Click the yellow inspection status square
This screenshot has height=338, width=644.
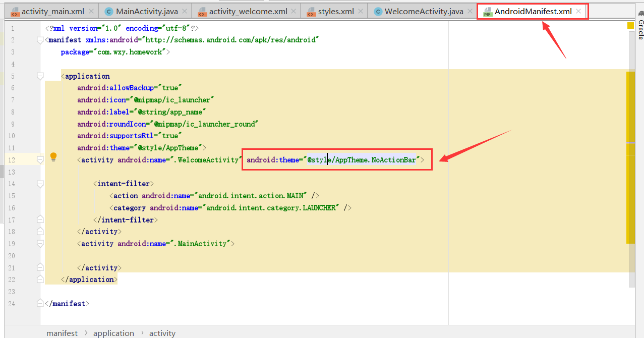point(630,25)
